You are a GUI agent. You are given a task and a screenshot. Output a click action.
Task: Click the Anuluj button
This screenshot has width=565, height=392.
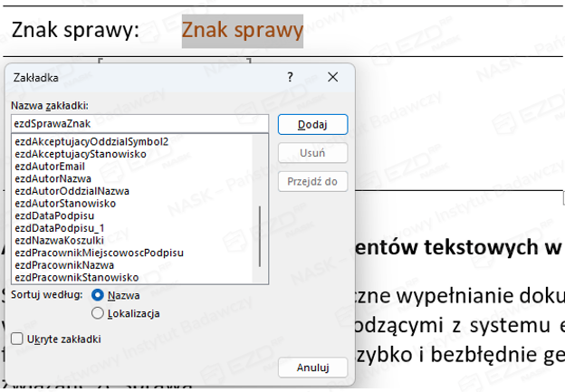[311, 368]
